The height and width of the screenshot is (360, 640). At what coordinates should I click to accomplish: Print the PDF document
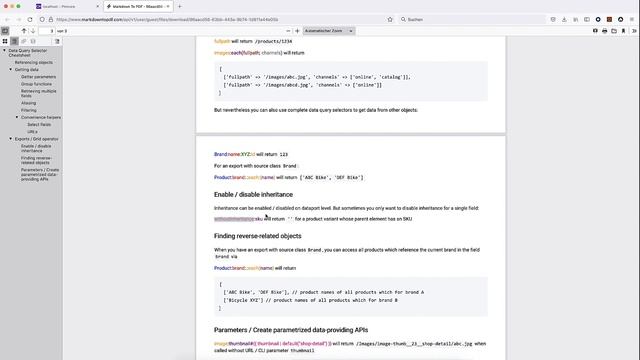[604, 31]
